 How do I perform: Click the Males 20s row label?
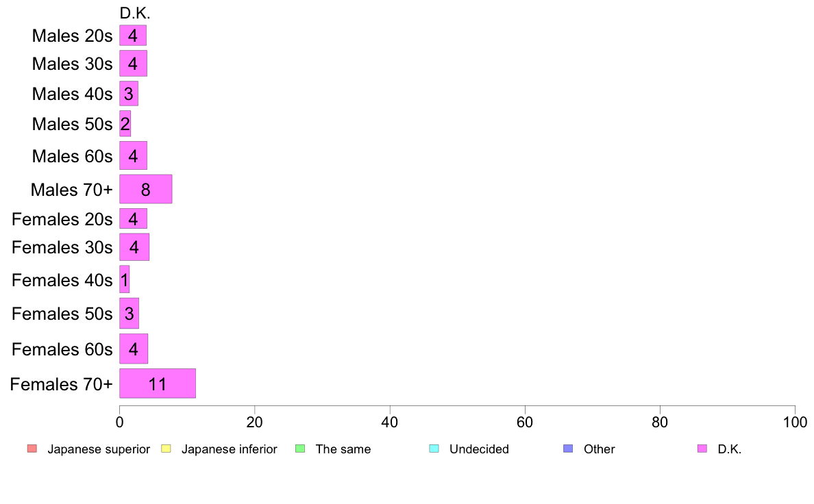tap(72, 36)
